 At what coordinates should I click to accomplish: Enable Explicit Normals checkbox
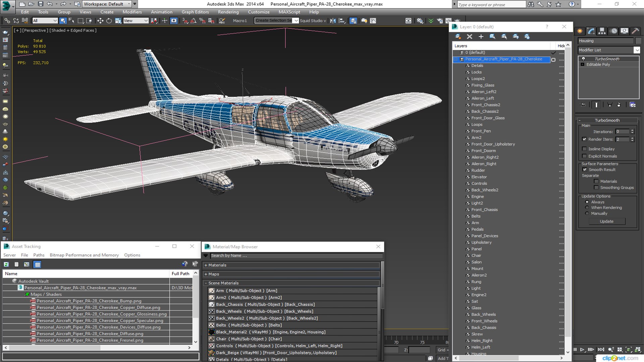coord(584,156)
